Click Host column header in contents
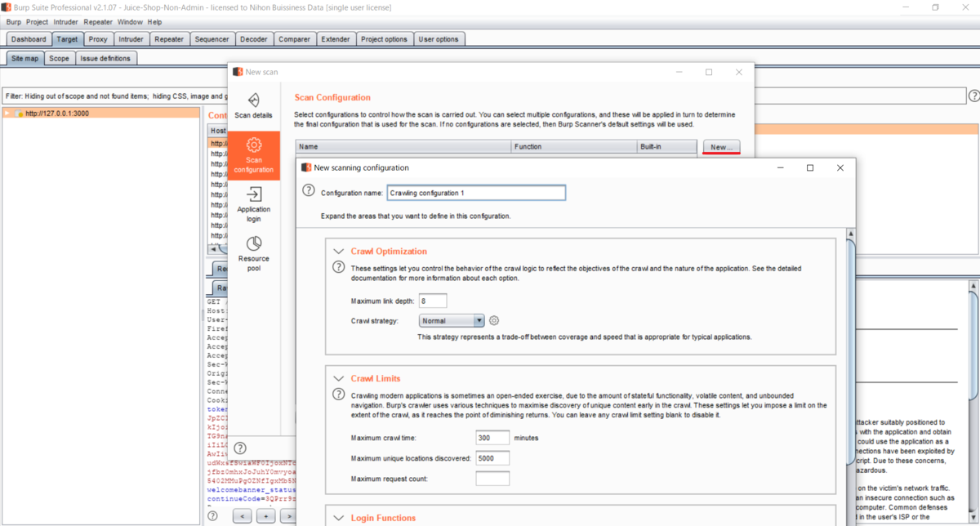Viewport: 980px width, 526px height. click(x=218, y=131)
